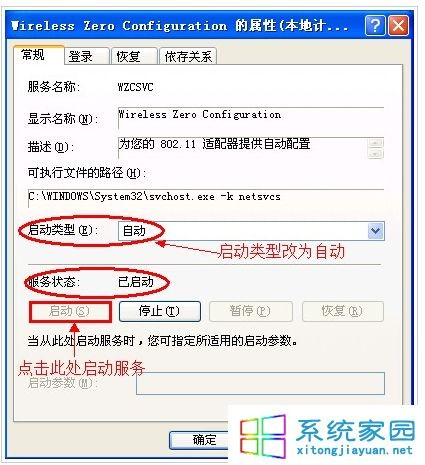Image resolution: width=425 pixels, height=465 pixels.
Task: Click the description scroll up arrow
Action: (376, 143)
